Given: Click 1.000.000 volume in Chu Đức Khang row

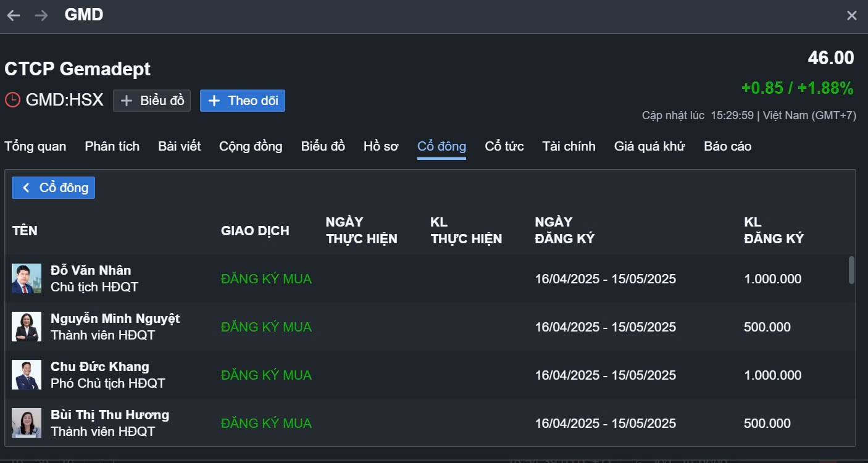Looking at the screenshot, I should pyautogui.click(x=773, y=375).
